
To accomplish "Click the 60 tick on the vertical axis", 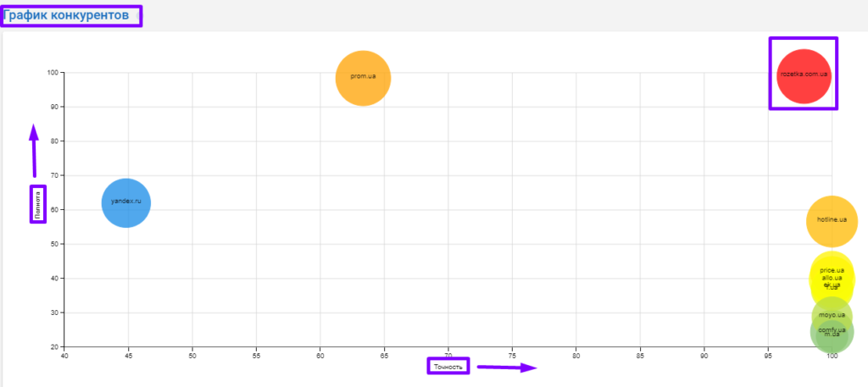I will pos(53,210).
